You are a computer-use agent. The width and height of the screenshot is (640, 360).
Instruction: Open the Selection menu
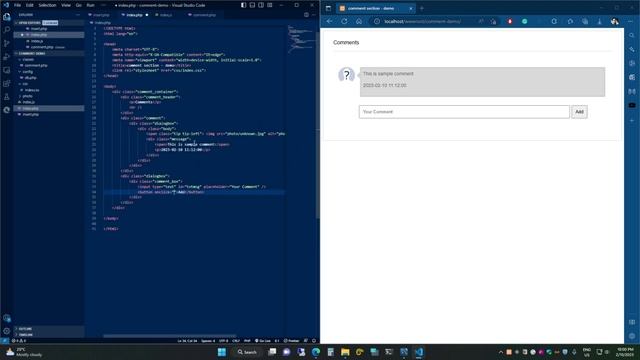(x=47, y=5)
